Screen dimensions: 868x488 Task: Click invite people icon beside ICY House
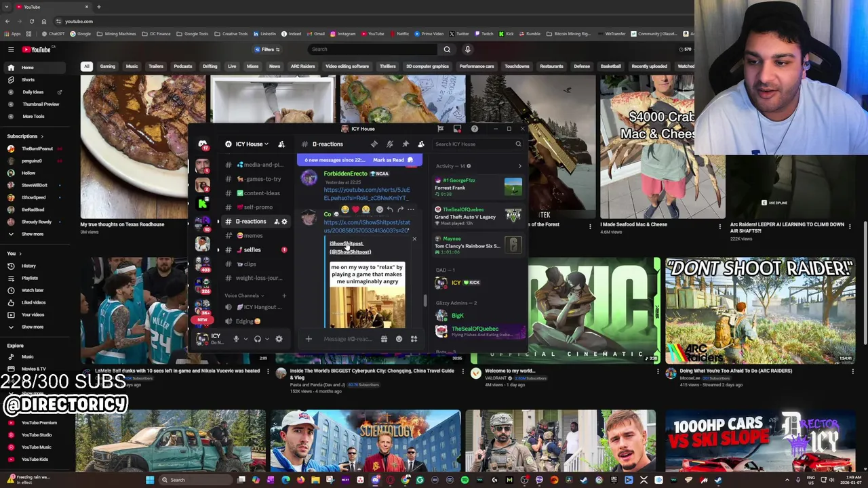[x=281, y=144]
